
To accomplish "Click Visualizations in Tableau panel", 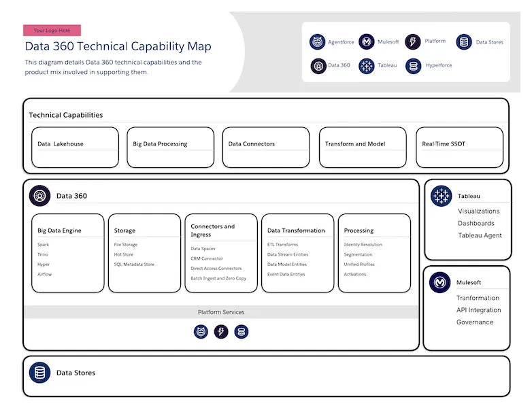I will pos(479,211).
